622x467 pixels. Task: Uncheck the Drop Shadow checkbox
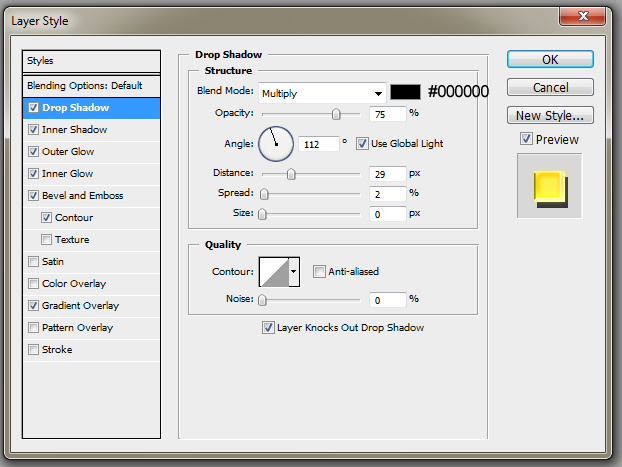pyautogui.click(x=33, y=108)
